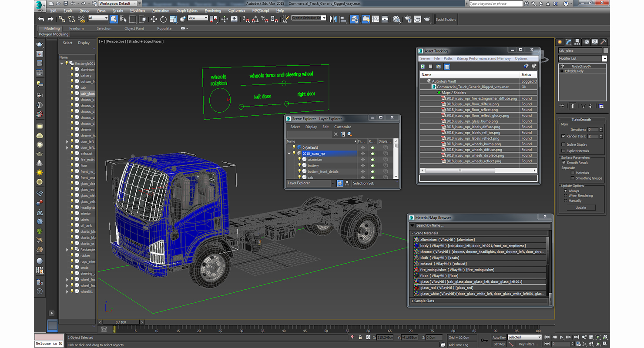Select the Select and Uniform Scale tool
The height and width of the screenshot is (348, 644).
(173, 19)
